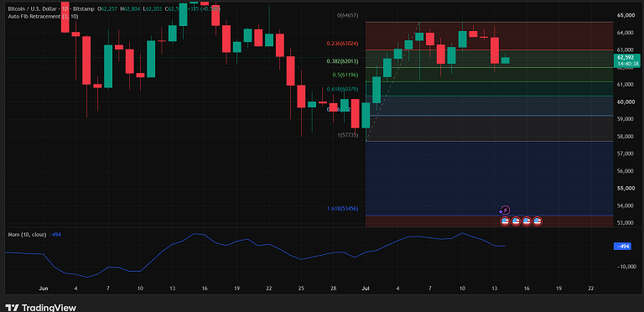
Task: Click the current price label 62,592
Action: (x=627, y=60)
